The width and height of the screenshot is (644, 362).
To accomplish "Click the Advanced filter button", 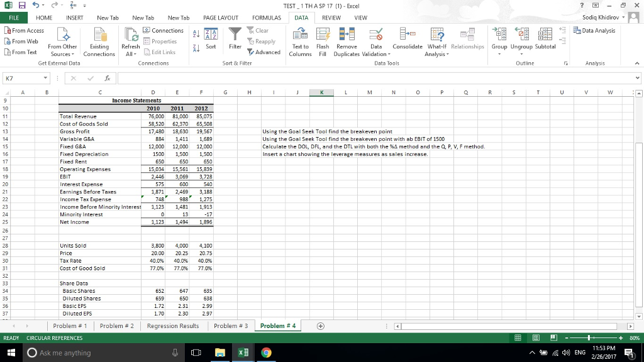I will (x=265, y=52).
